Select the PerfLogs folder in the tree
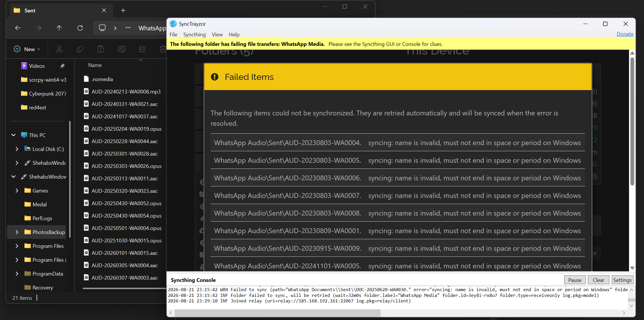This screenshot has width=644, height=320. pyautogui.click(x=38, y=218)
